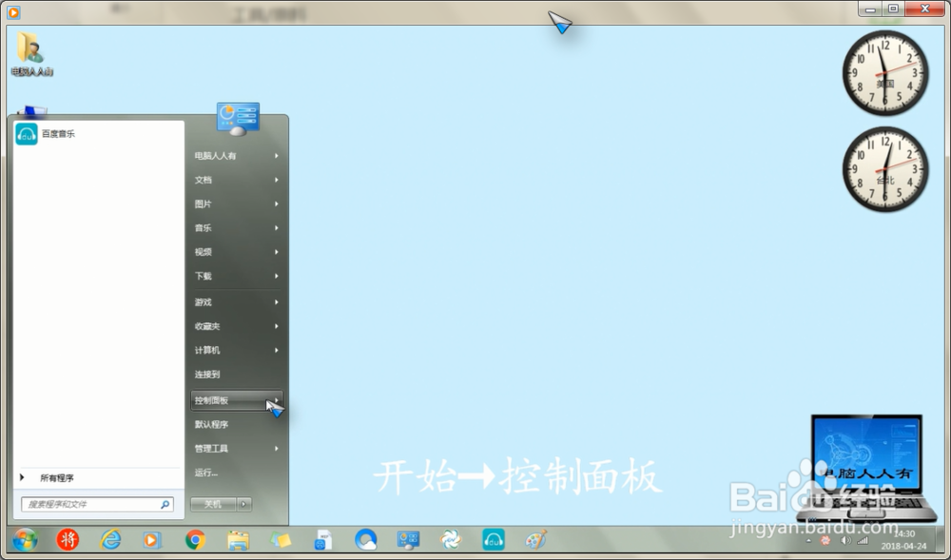951x560 pixels.
Task: Click the Windows Start orb button
Action: click(25, 539)
